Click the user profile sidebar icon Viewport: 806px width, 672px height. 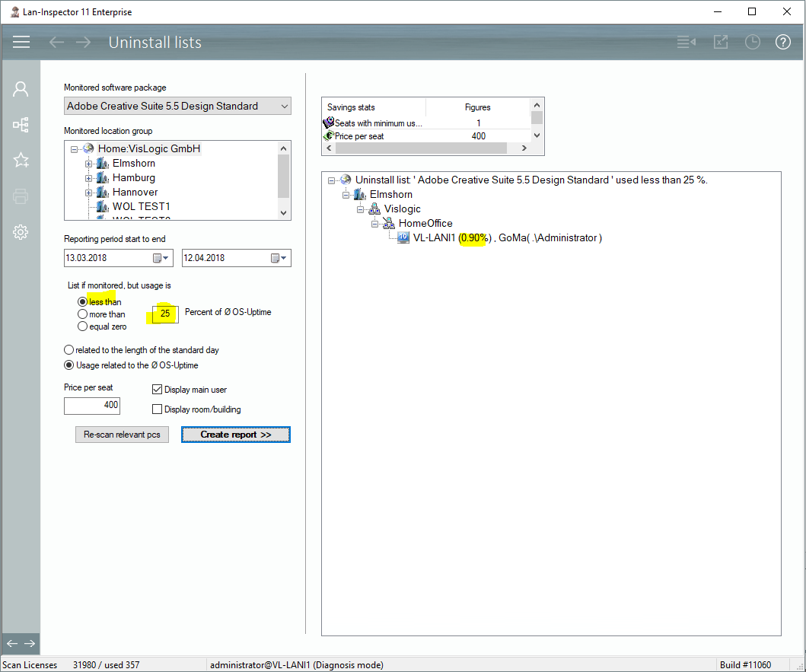pyautogui.click(x=21, y=89)
